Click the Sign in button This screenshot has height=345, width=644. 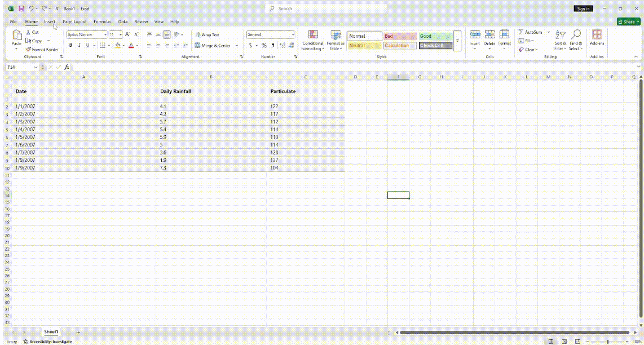(583, 8)
